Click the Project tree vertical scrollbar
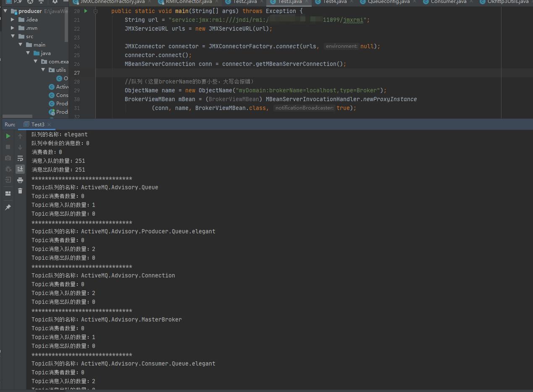The height and width of the screenshot is (392, 533). pos(66,24)
